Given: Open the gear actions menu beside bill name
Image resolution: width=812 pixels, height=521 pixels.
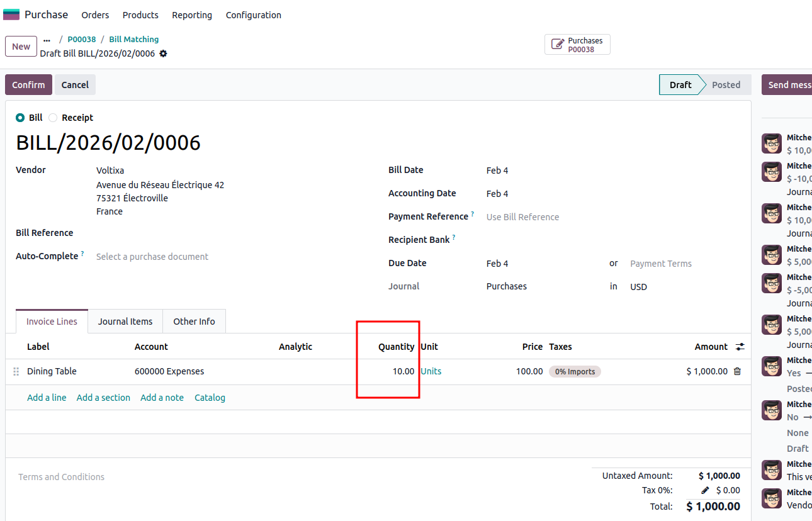Looking at the screenshot, I should tap(163, 53).
